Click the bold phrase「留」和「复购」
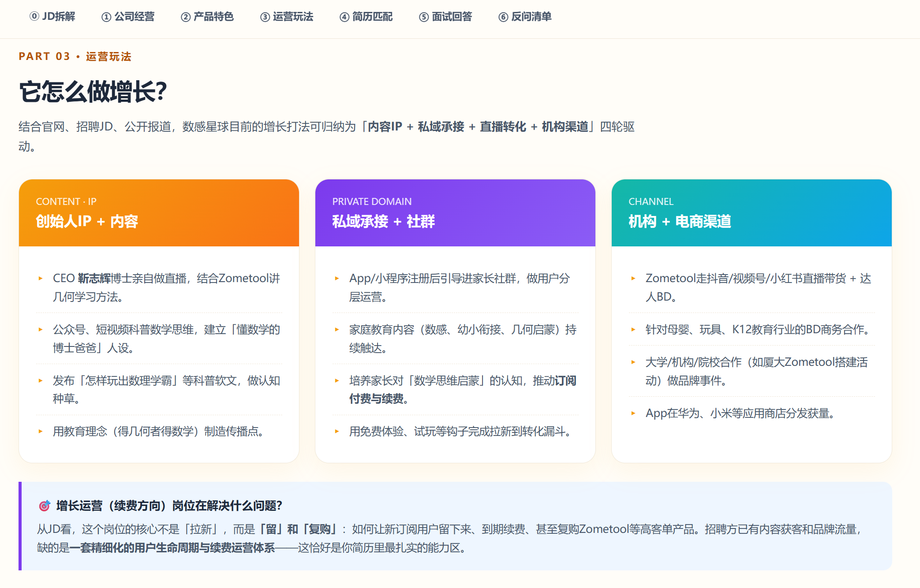Viewport: 920px width, 588px height. 298,529
